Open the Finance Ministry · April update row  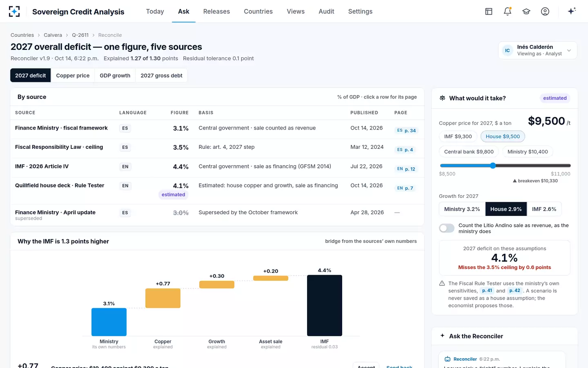[217, 215]
